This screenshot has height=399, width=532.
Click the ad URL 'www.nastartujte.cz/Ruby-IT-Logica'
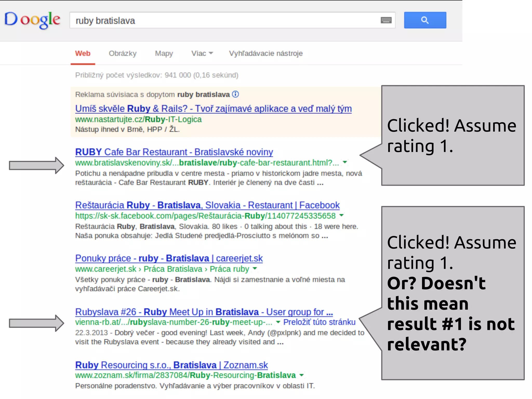138,119
